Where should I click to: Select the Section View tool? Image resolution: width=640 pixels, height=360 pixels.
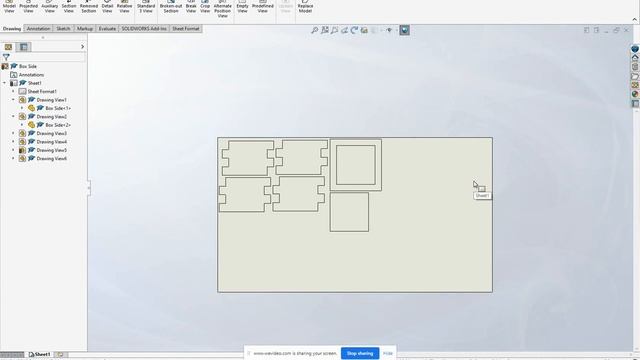coord(69,7)
